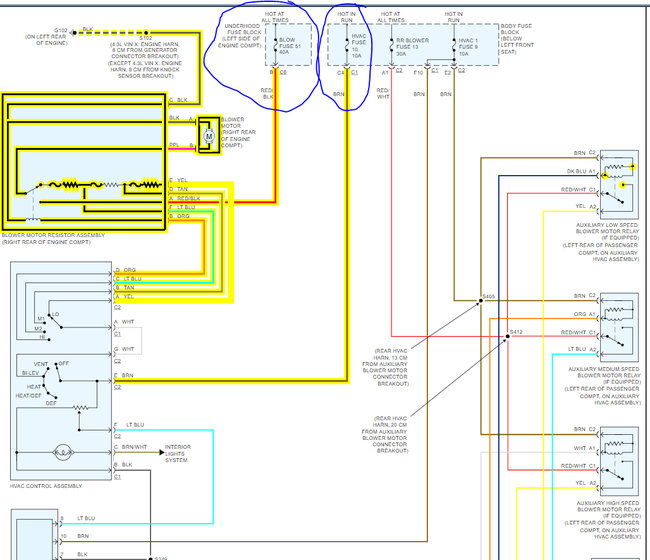Click the auxiliary medium speed relay symbol
This screenshot has width=650, height=560.
click(x=619, y=327)
